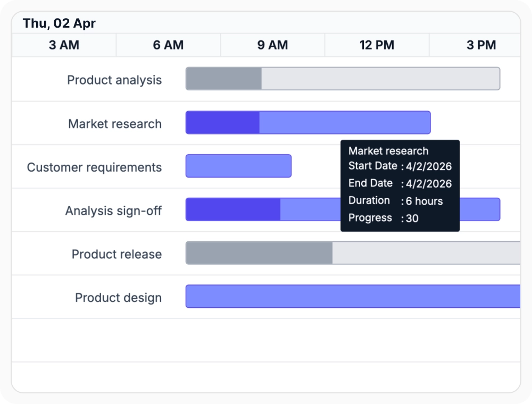This screenshot has height=404, width=532.
Task: Click the tooltip End Date 4/2/2026 line
Action: (x=400, y=183)
